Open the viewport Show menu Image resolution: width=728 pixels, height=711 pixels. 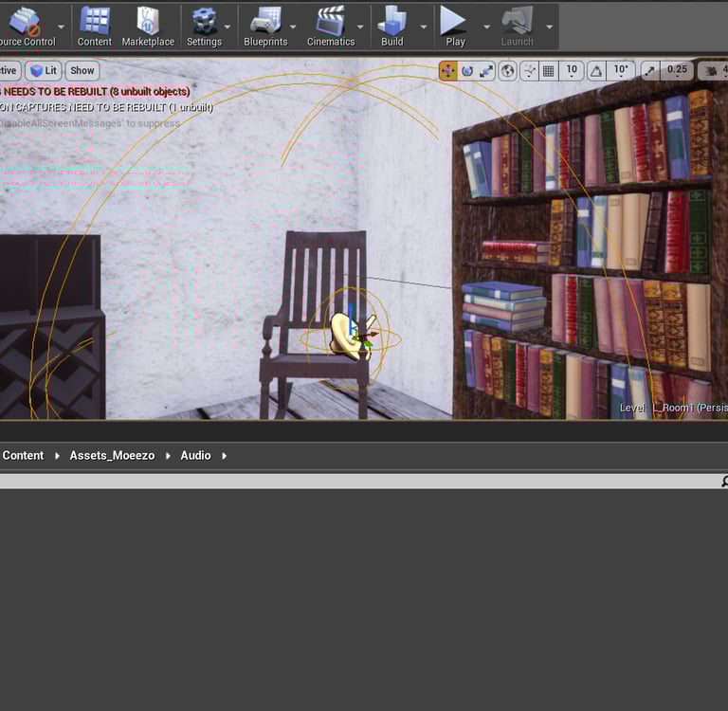(82, 70)
